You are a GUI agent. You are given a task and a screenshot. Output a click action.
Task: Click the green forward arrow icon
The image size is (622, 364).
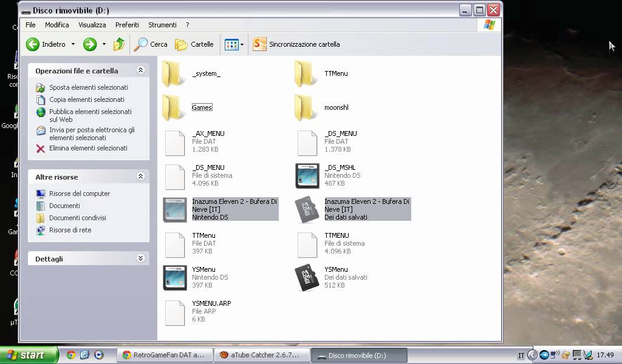click(x=90, y=44)
